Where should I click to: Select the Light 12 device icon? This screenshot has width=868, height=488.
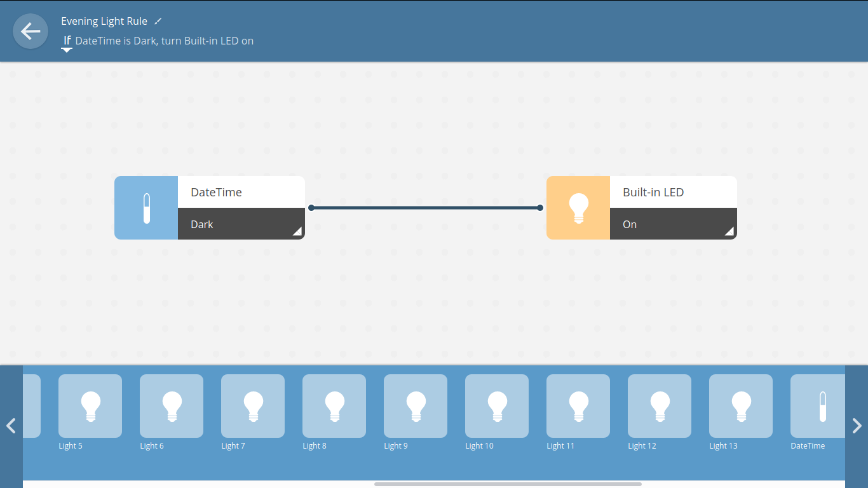pos(659,406)
